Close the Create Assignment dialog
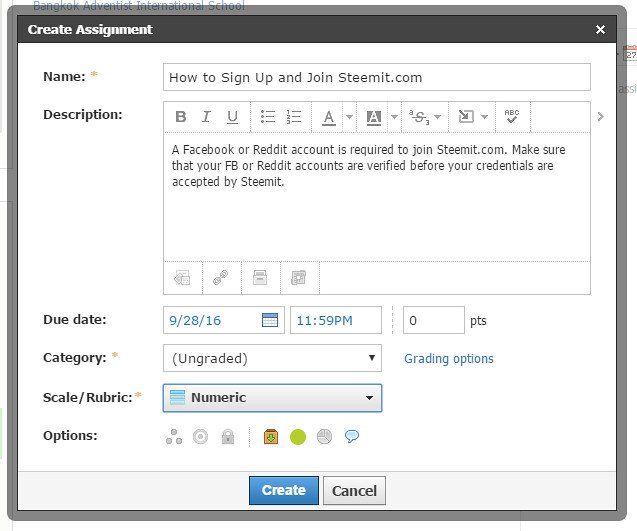Image resolution: width=637 pixels, height=531 pixels. click(600, 29)
